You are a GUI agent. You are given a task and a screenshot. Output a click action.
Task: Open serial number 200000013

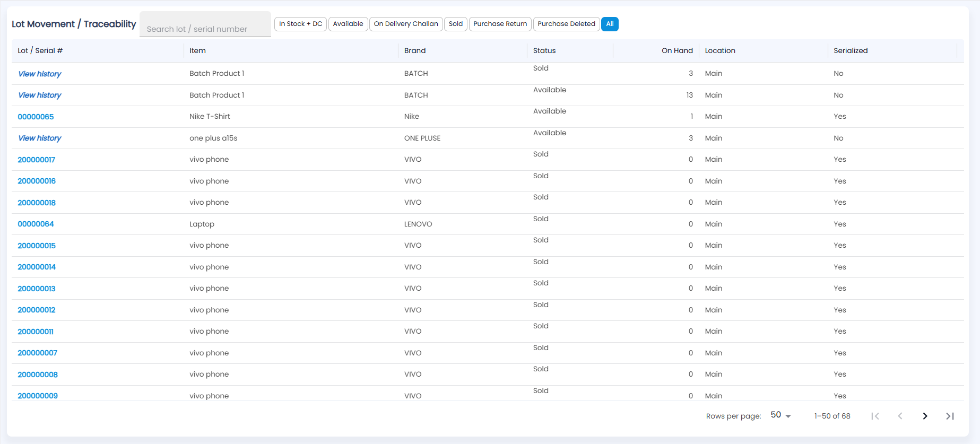37,289
